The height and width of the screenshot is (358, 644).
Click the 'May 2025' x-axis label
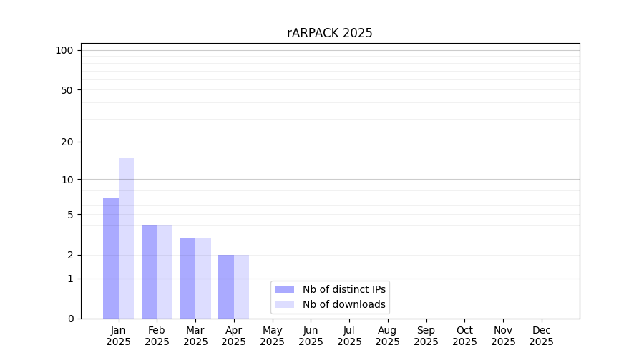[273, 336]
